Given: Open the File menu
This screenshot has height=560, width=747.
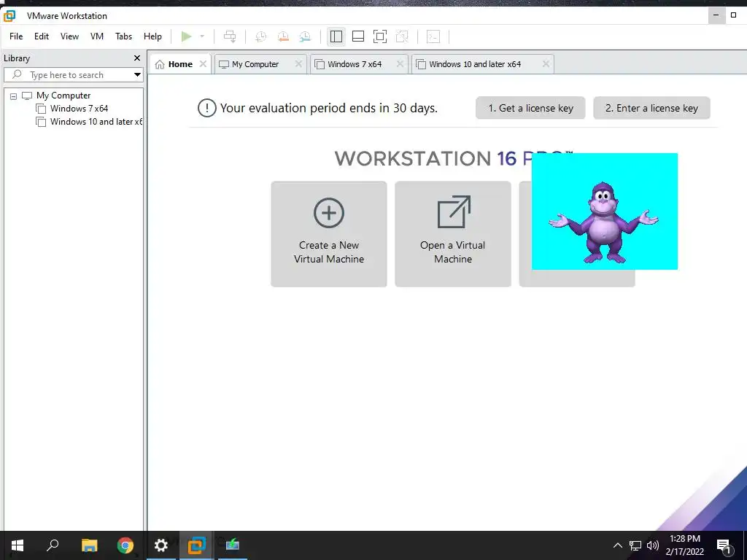Looking at the screenshot, I should 16,36.
